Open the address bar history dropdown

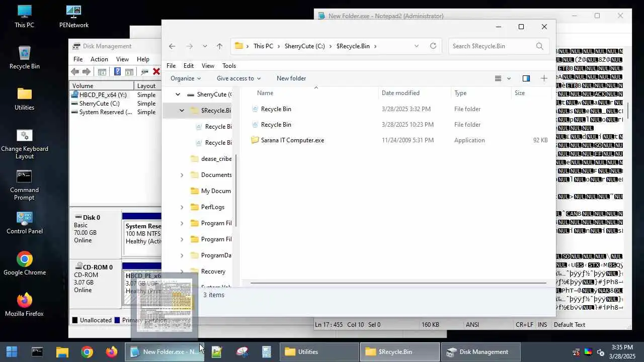click(x=417, y=46)
